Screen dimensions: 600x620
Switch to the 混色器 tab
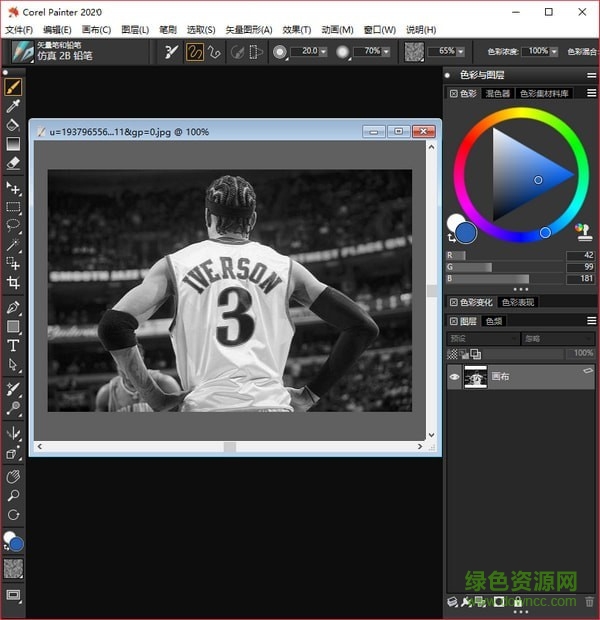click(497, 93)
